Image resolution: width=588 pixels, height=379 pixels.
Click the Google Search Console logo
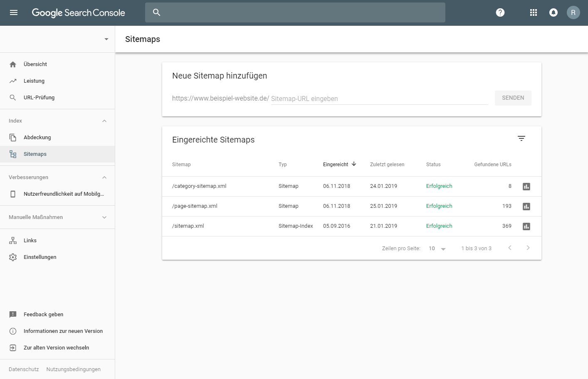(79, 13)
